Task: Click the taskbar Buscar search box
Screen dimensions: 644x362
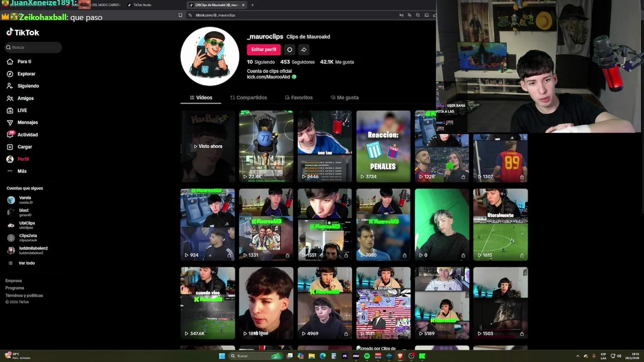Action: pos(256,356)
